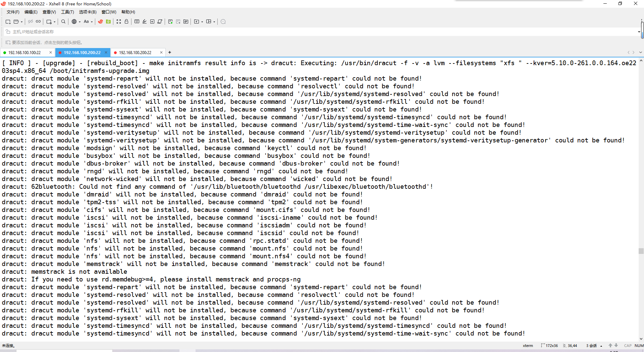
Task: Click the keyboard mapping icon in toolbar
Action: (137, 22)
